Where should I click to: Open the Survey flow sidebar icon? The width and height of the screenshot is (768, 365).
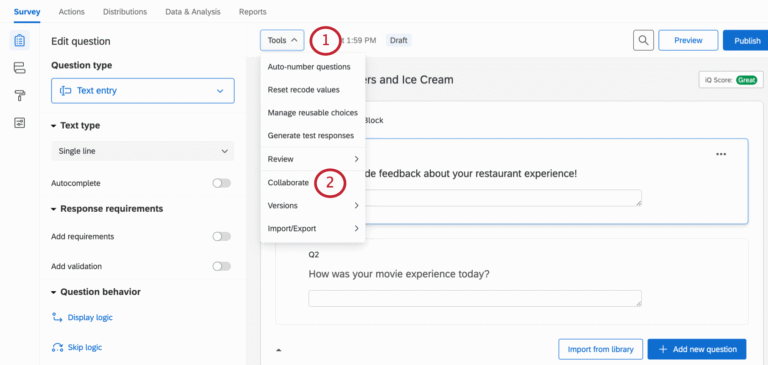(20, 68)
